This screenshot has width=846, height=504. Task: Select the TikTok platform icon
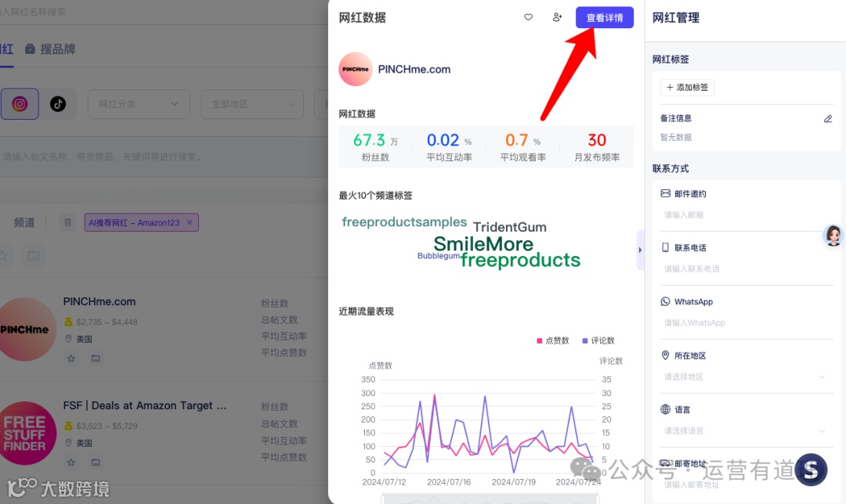tap(58, 103)
